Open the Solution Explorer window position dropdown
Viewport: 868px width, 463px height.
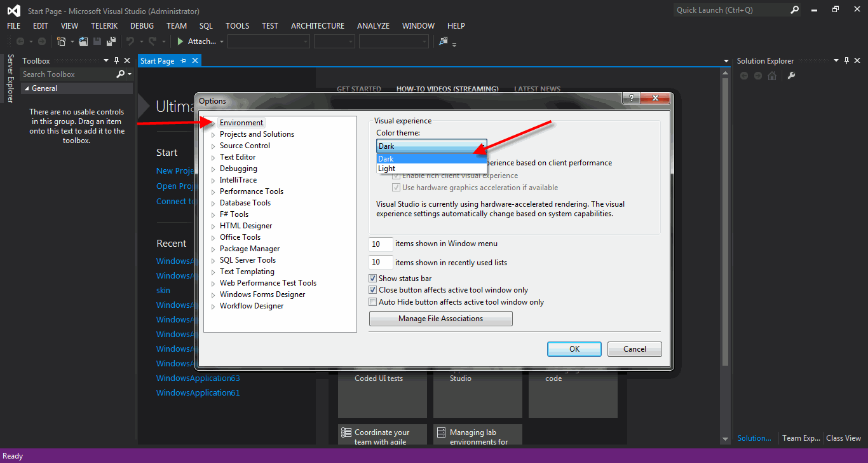click(836, 61)
